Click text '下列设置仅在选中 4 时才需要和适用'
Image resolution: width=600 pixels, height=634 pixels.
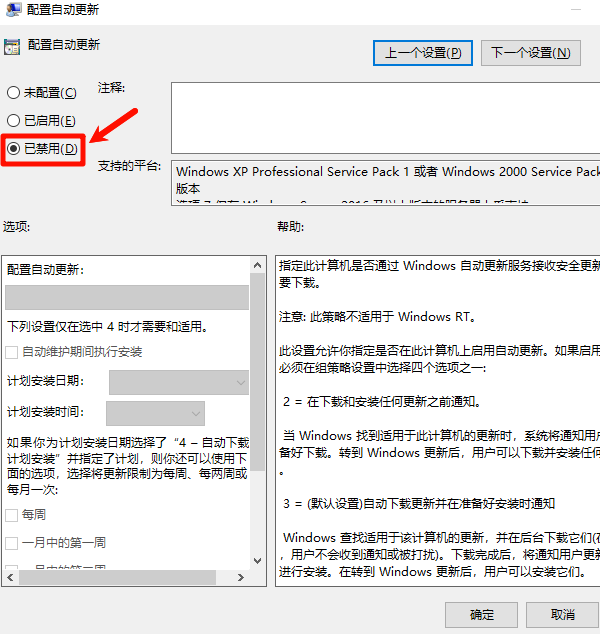(x=108, y=326)
